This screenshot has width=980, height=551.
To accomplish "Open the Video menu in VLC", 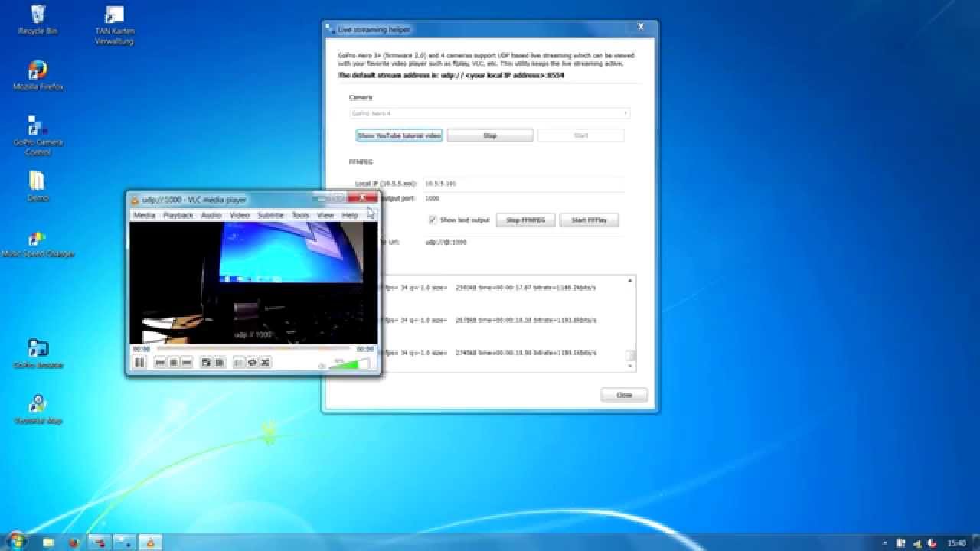I will pyautogui.click(x=240, y=215).
